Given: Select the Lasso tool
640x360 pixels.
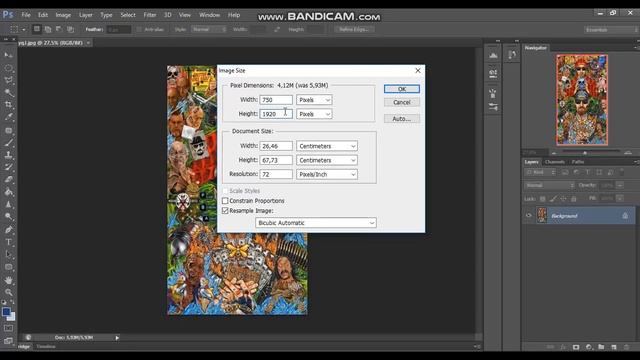Looking at the screenshot, I should [9, 80].
